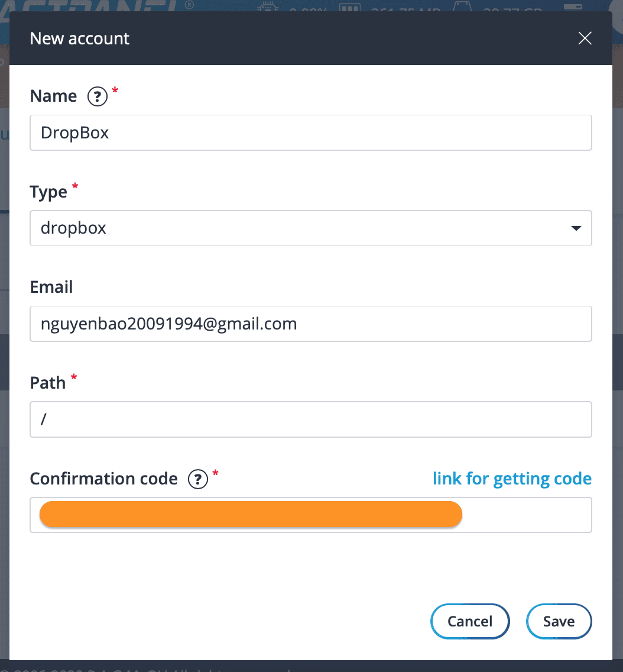
Task: Click the question mark beside Confirmation code
Action: coord(197,479)
